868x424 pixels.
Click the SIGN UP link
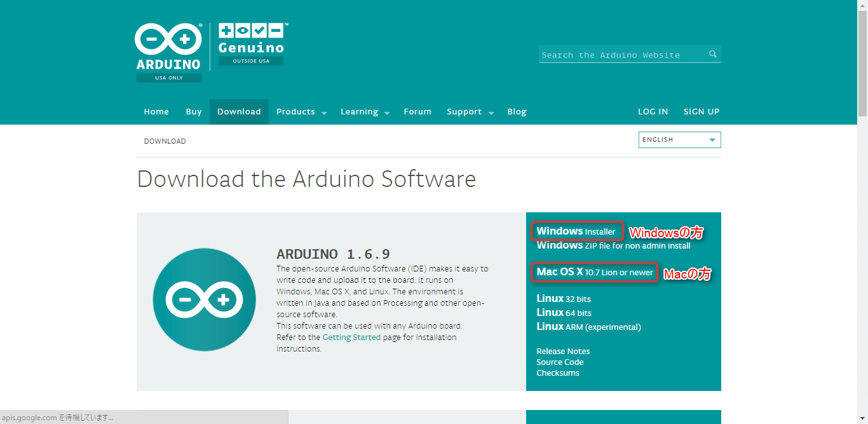[x=702, y=112]
